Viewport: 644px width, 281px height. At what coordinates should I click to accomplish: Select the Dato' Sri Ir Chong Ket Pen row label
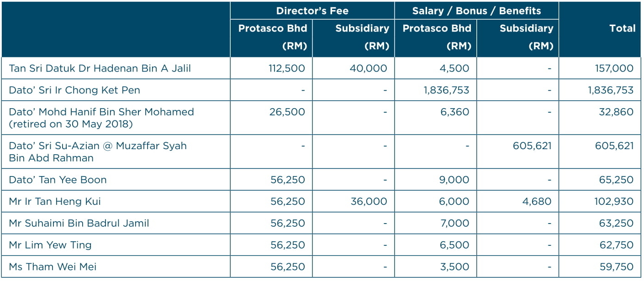(x=74, y=90)
